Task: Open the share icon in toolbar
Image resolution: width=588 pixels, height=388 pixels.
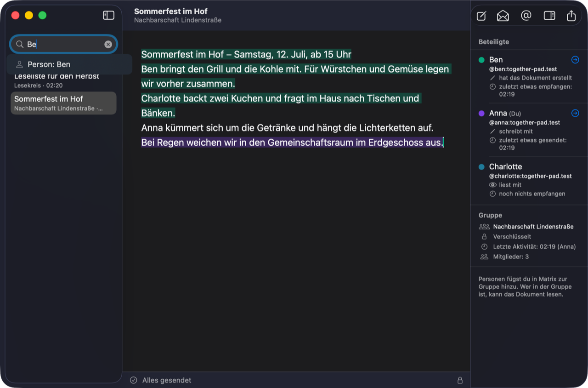Action: tap(571, 16)
